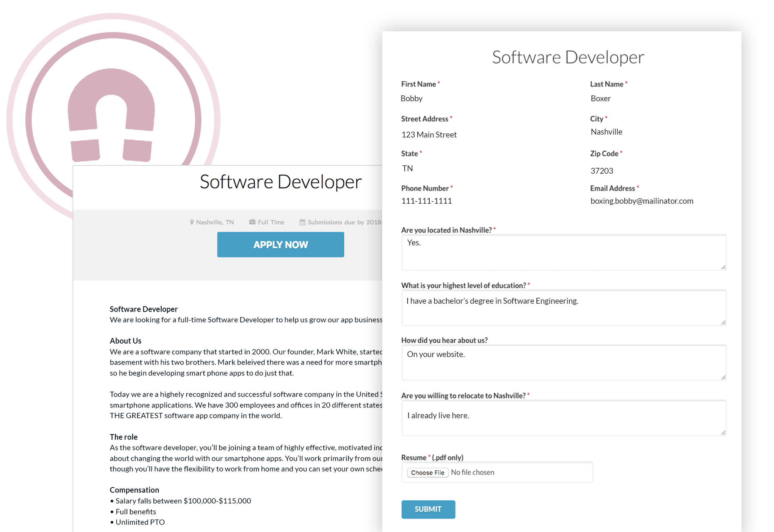Click the 'Unlimited PTO' bullet
Screen dimensions: 774x532
coord(137,522)
